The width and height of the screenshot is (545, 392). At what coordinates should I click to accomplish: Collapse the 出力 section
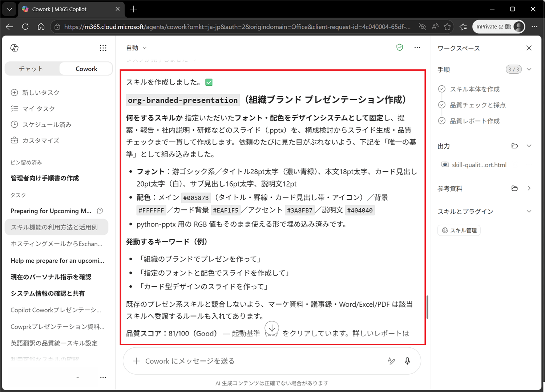[529, 146]
